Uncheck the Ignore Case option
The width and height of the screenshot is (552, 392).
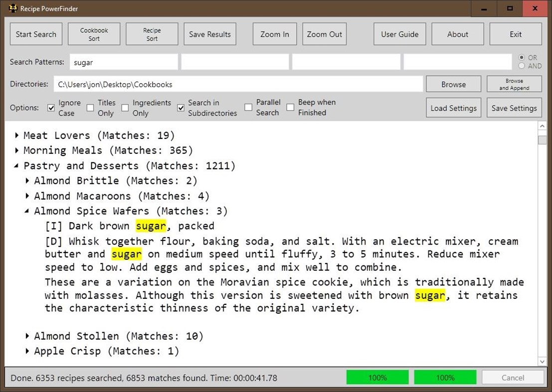click(x=51, y=108)
